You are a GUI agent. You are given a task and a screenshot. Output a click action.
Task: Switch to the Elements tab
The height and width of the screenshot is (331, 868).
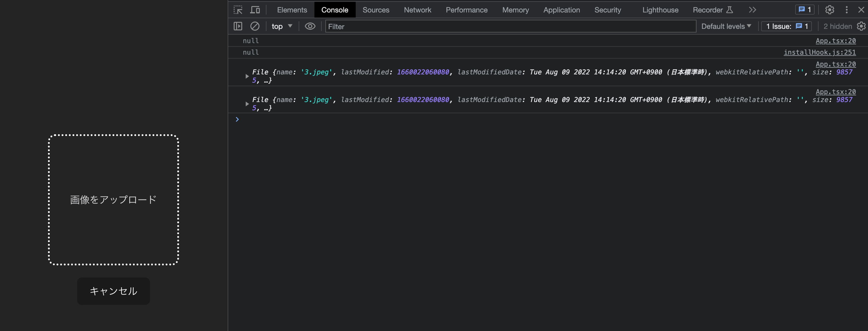pyautogui.click(x=292, y=9)
